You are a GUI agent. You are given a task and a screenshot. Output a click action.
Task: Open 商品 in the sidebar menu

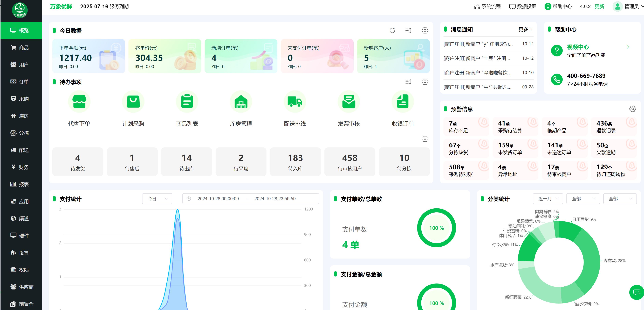21,48
